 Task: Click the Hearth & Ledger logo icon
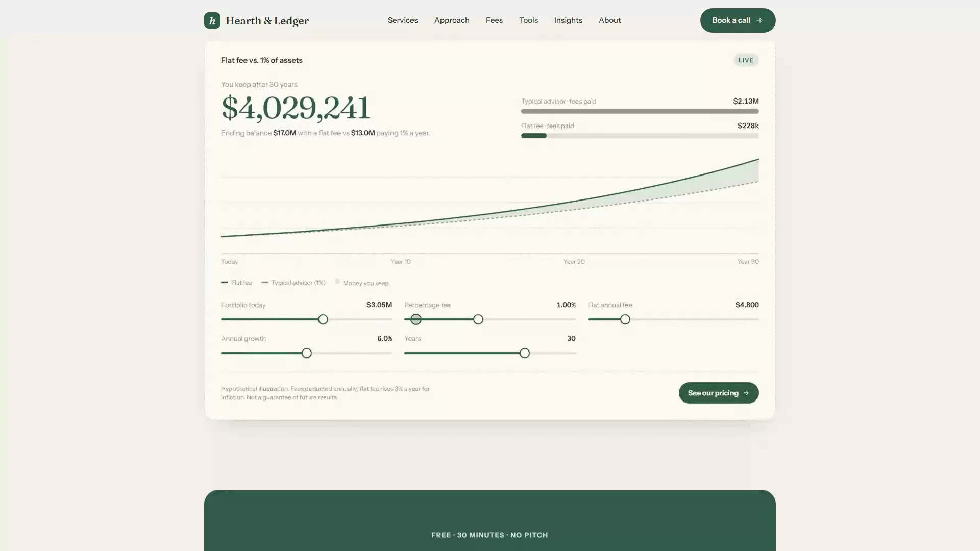point(212,20)
